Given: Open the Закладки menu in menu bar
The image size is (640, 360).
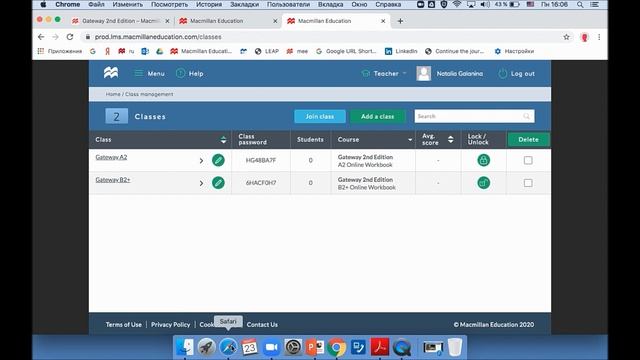Looking at the screenshot, I should (x=244, y=4).
